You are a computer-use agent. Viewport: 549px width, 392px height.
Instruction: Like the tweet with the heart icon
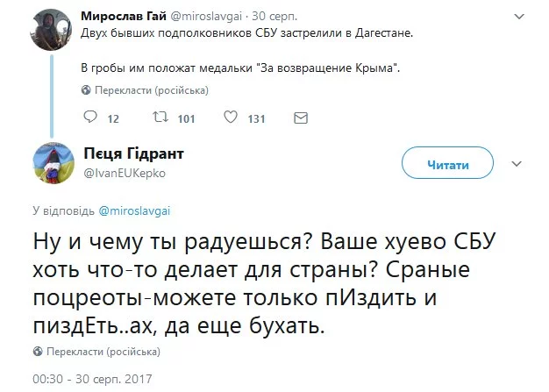[231, 118]
